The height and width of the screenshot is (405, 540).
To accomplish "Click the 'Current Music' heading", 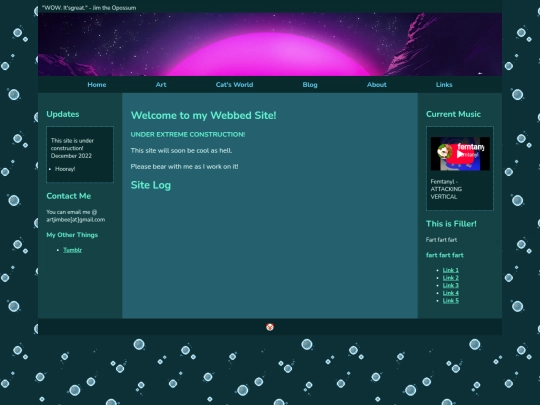I will 453,114.
